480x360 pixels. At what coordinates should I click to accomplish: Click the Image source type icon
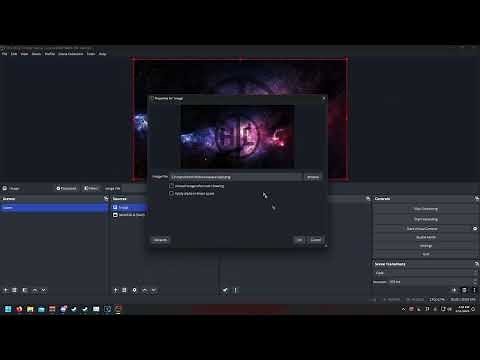(115, 207)
